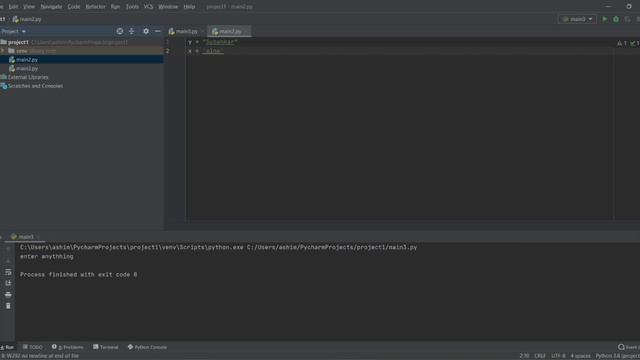Click the 4 spaces indent setting
This screenshot has height=360, width=640.
580,356
